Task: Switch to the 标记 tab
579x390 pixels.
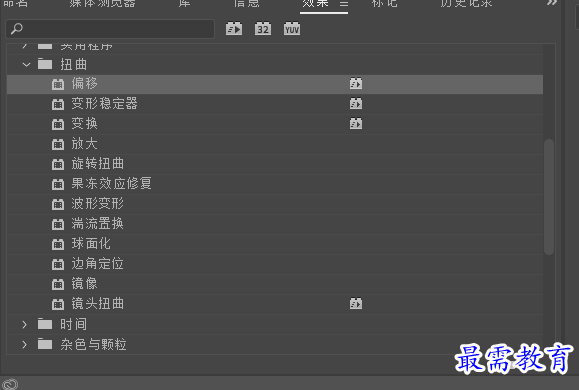Action: point(384,3)
